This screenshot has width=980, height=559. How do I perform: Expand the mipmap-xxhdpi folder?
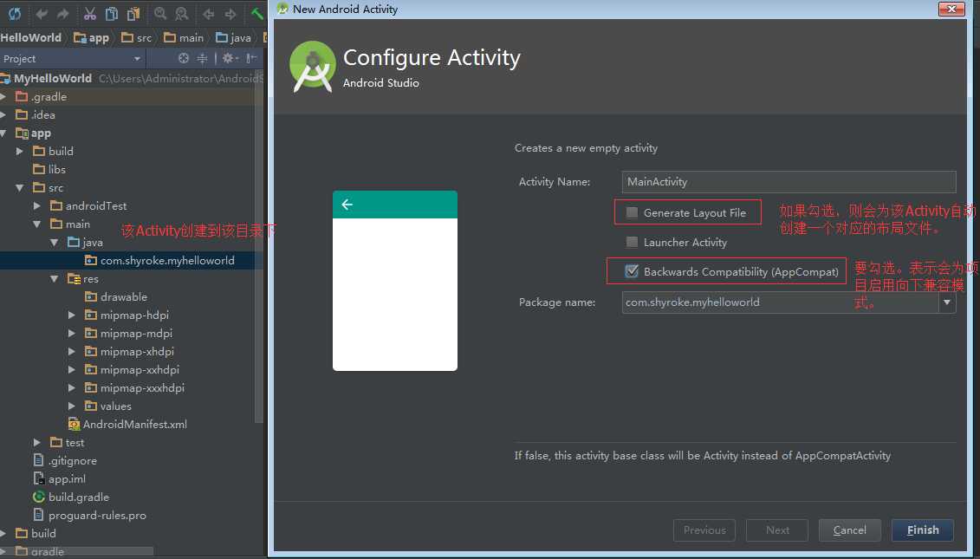click(x=72, y=369)
